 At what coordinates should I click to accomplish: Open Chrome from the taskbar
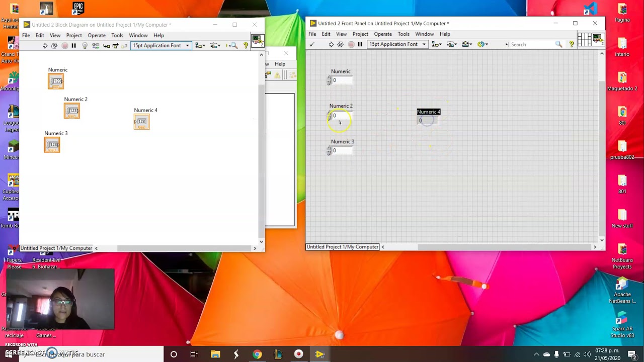pyautogui.click(x=257, y=354)
